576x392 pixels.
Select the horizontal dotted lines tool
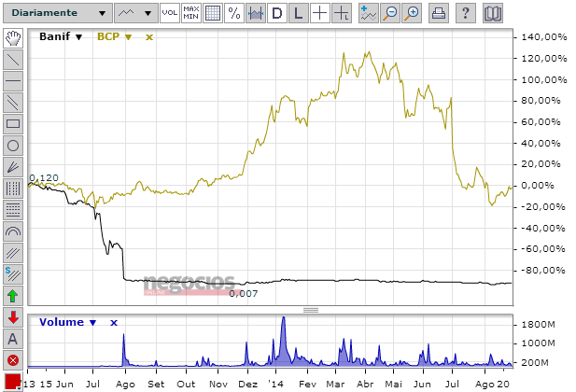coord(13,210)
